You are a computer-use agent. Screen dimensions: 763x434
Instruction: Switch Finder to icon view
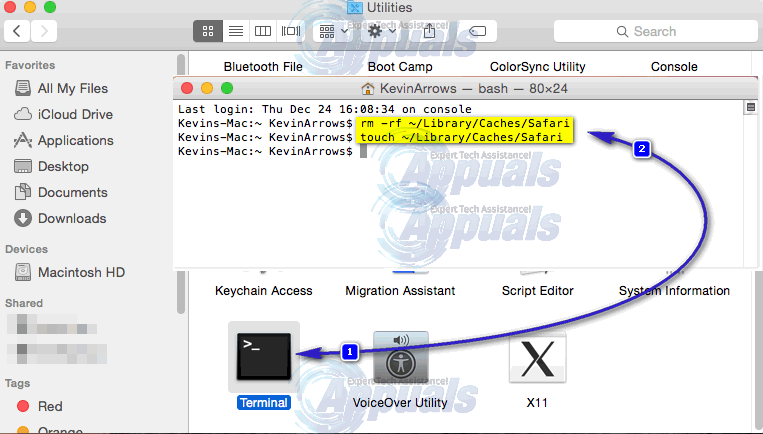click(x=208, y=32)
